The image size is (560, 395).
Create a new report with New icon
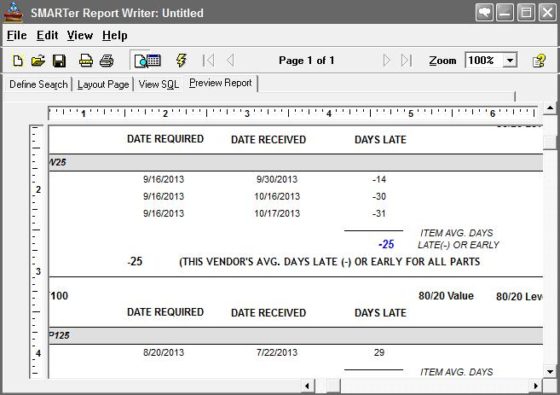click(x=18, y=60)
